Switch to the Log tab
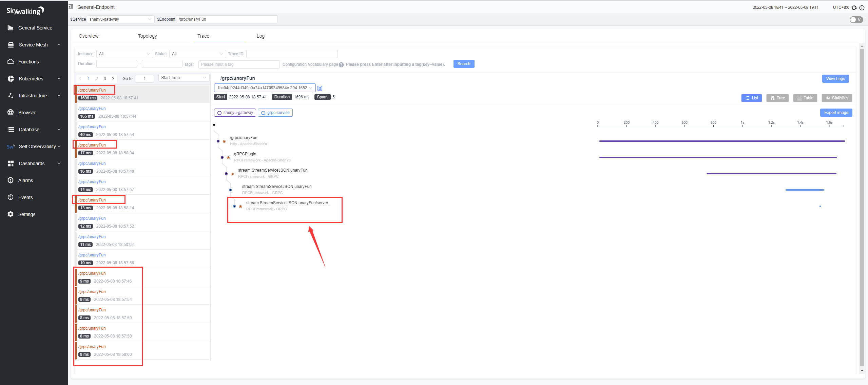The width and height of the screenshot is (868, 385). pos(261,36)
